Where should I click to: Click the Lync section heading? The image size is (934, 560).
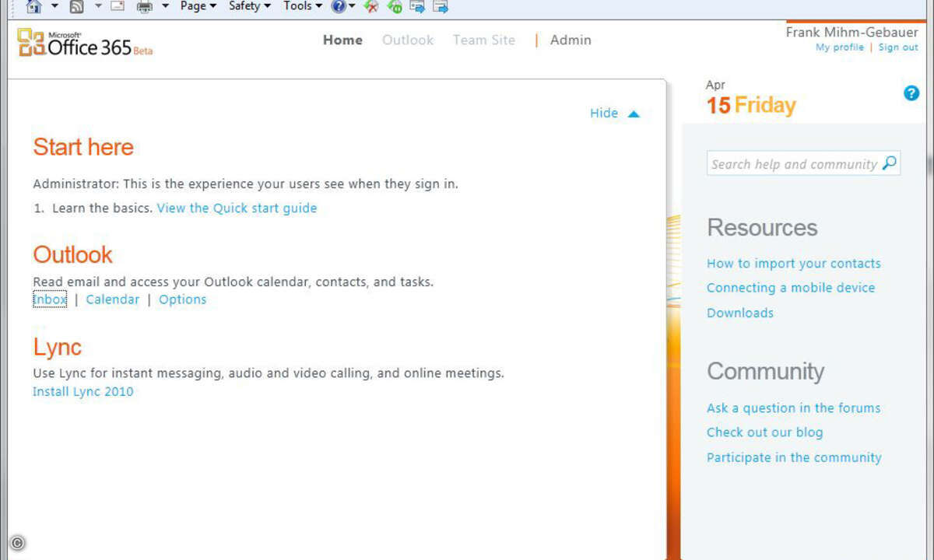click(58, 347)
